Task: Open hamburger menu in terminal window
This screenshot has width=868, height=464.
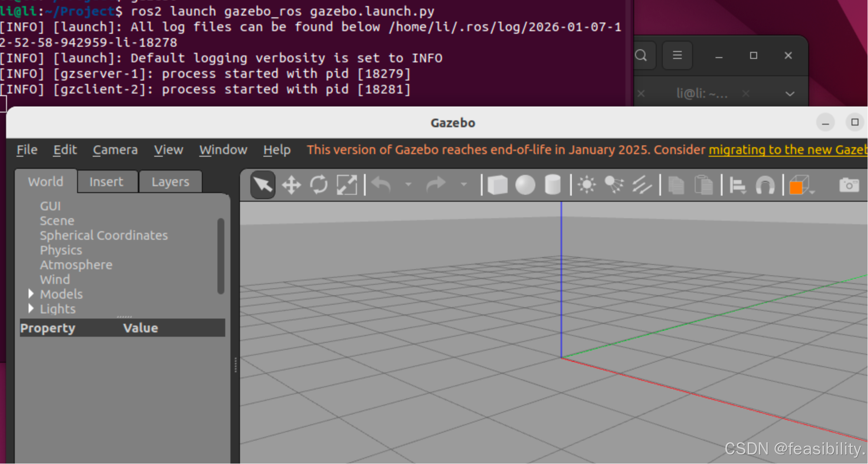Action: coord(677,55)
